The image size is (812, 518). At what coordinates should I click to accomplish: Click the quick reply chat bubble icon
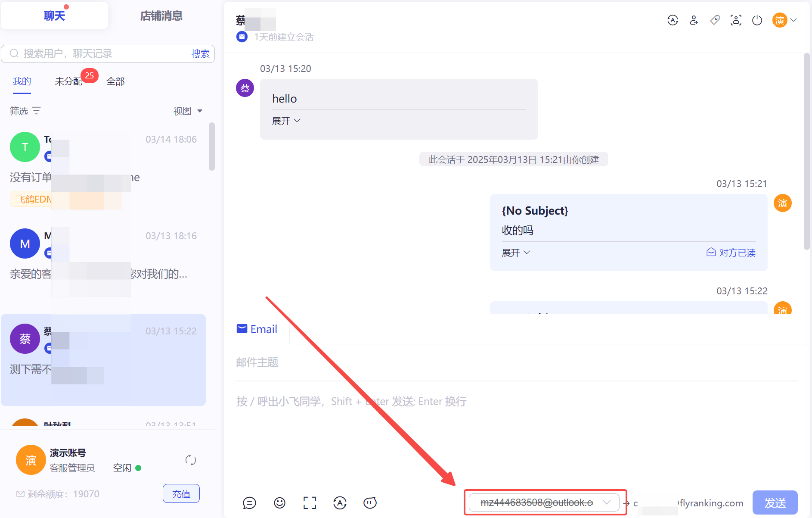(x=249, y=502)
